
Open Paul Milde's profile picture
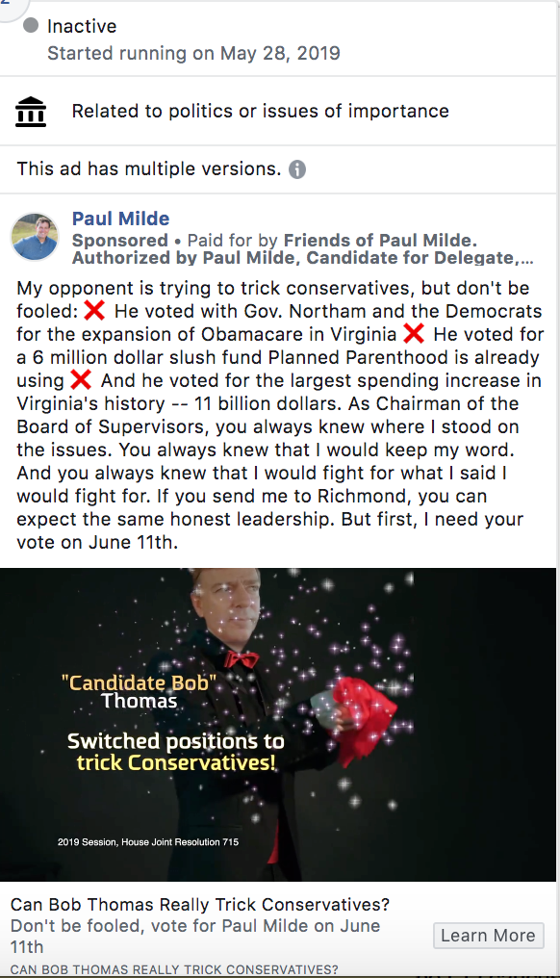tap(35, 237)
